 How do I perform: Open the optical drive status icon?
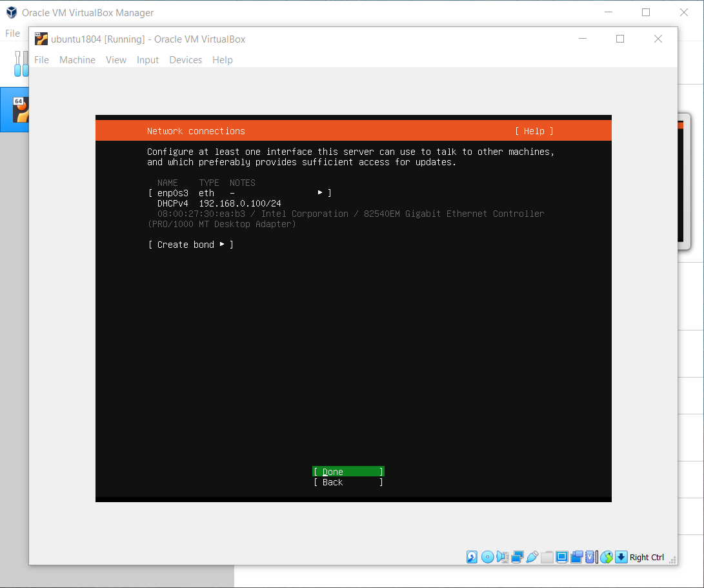click(487, 557)
